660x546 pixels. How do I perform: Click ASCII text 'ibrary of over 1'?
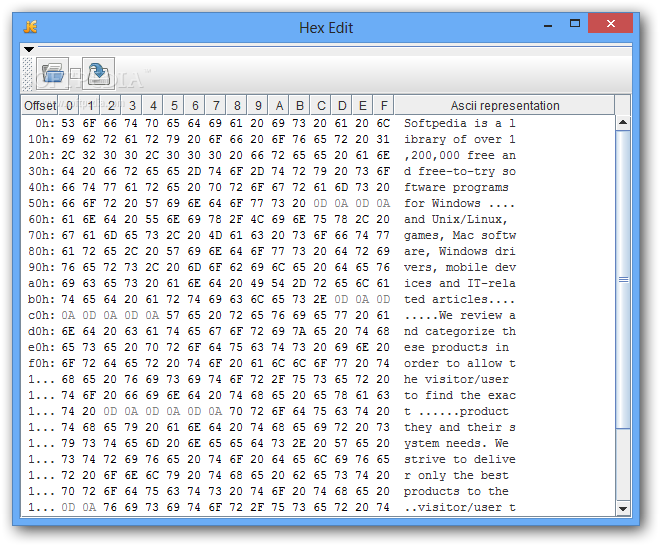pyautogui.click(x=460, y=139)
